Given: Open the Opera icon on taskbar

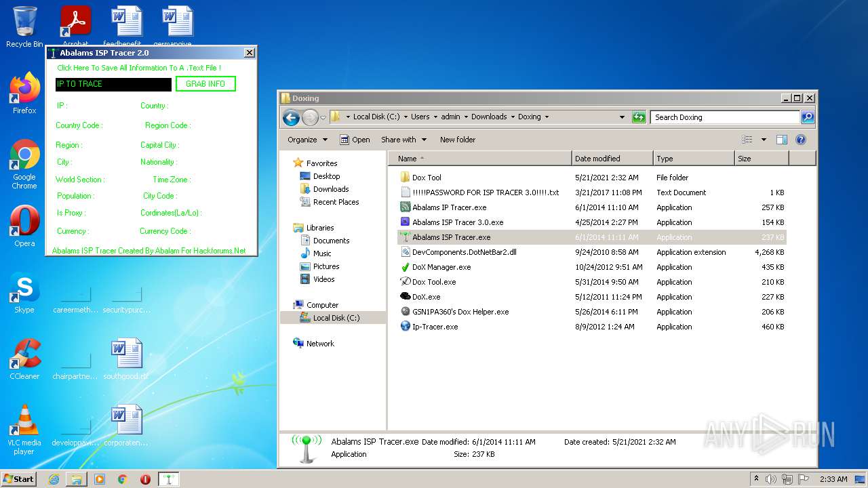Looking at the screenshot, I should [145, 479].
